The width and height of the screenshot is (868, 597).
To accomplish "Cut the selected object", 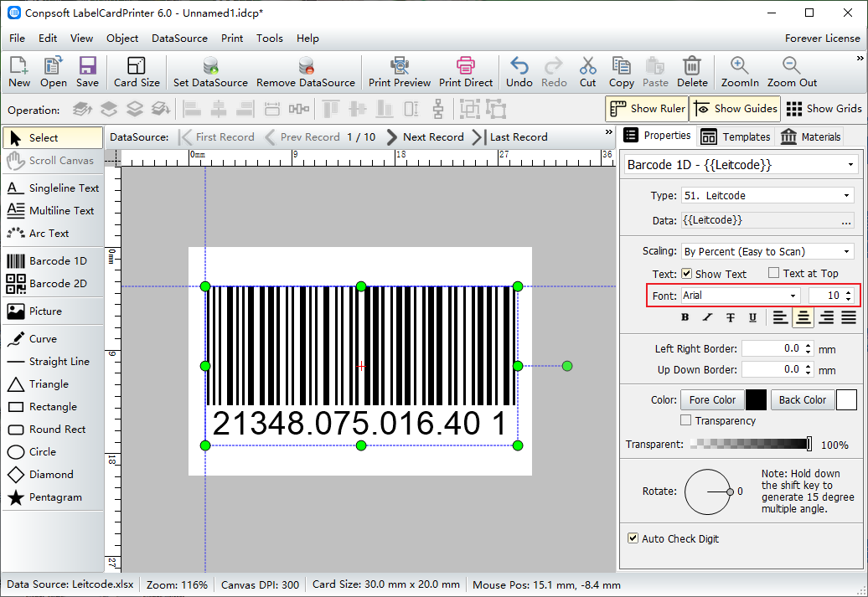I will tap(588, 72).
